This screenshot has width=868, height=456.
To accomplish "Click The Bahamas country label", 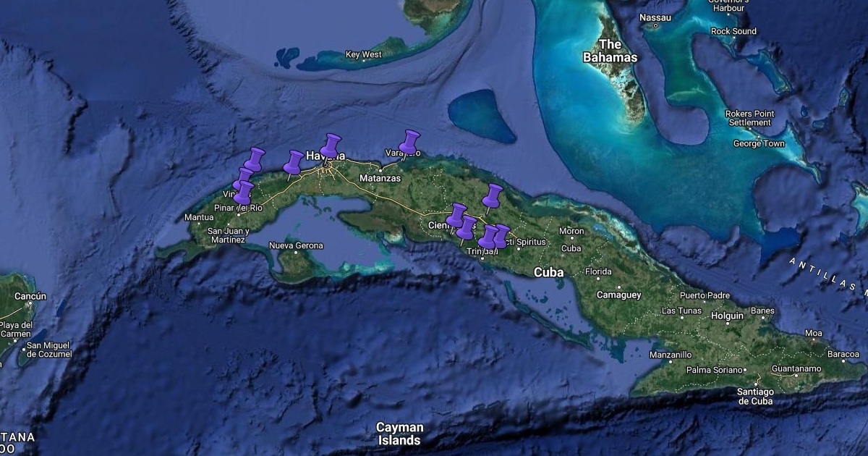I will tap(610, 51).
